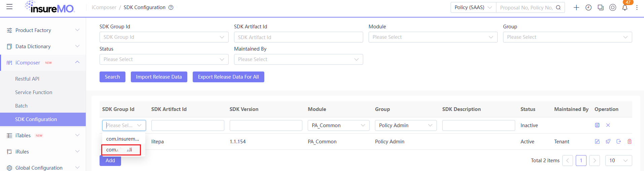Click the Add button
The image size is (644, 171).
click(x=110, y=161)
